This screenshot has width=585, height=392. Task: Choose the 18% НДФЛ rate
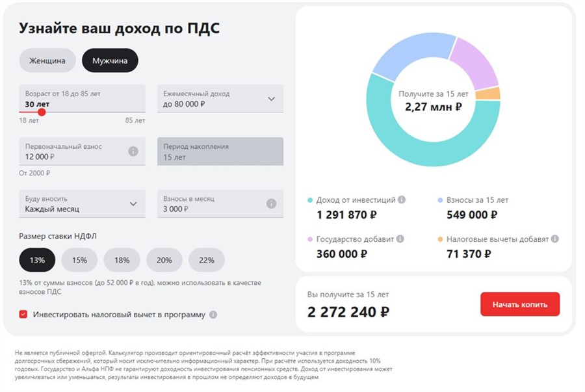pyautogui.click(x=122, y=260)
